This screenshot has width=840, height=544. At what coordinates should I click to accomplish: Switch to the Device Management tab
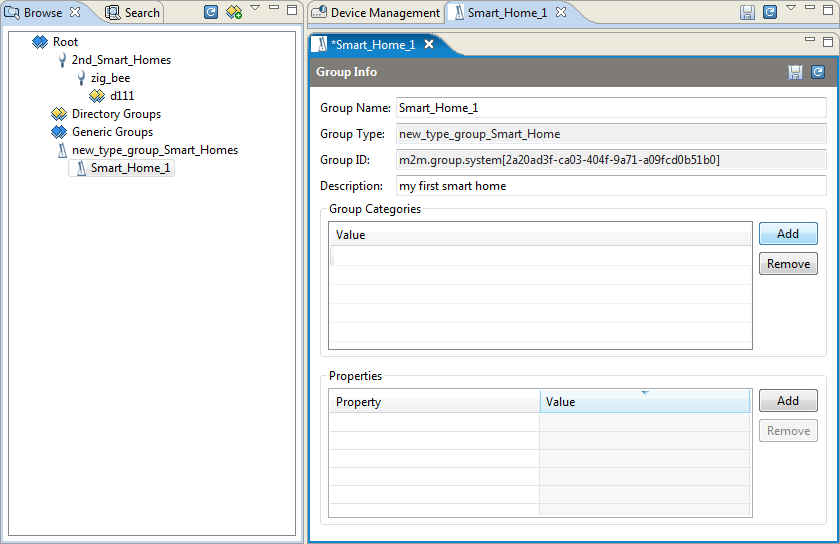[x=376, y=12]
